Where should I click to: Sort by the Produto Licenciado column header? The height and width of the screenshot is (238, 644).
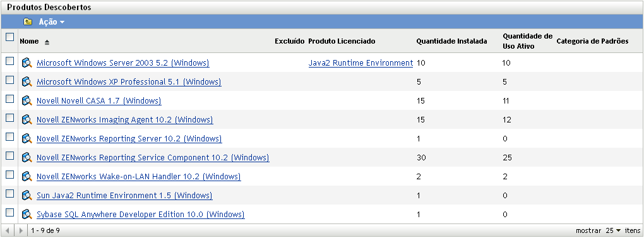point(342,41)
